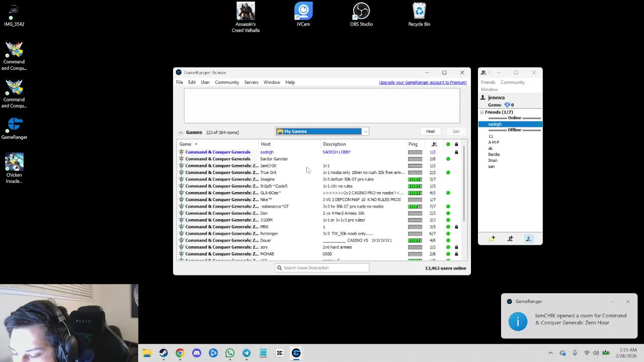644x362 pixels.
Task: Open the Servers menu
Action: [x=251, y=82]
